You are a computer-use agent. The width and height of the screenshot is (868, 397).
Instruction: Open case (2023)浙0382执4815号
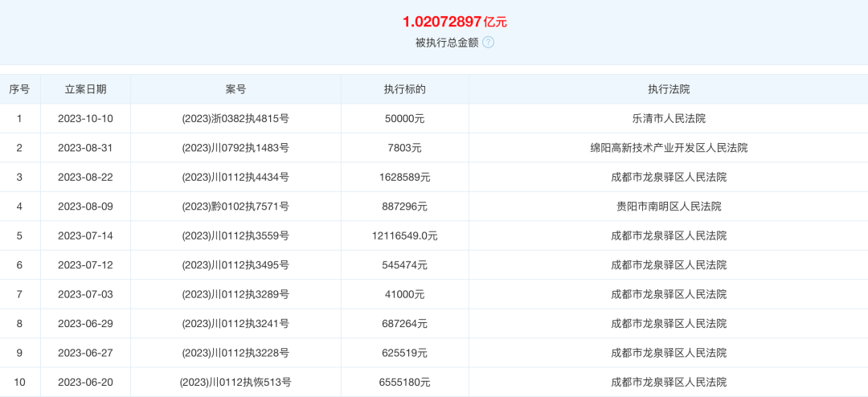point(235,118)
